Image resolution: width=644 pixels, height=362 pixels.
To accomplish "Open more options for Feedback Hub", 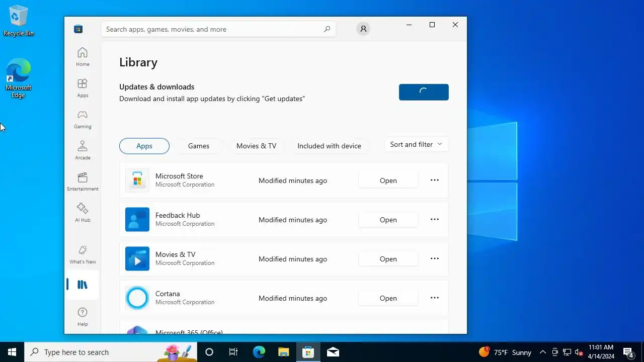I will coord(435,219).
